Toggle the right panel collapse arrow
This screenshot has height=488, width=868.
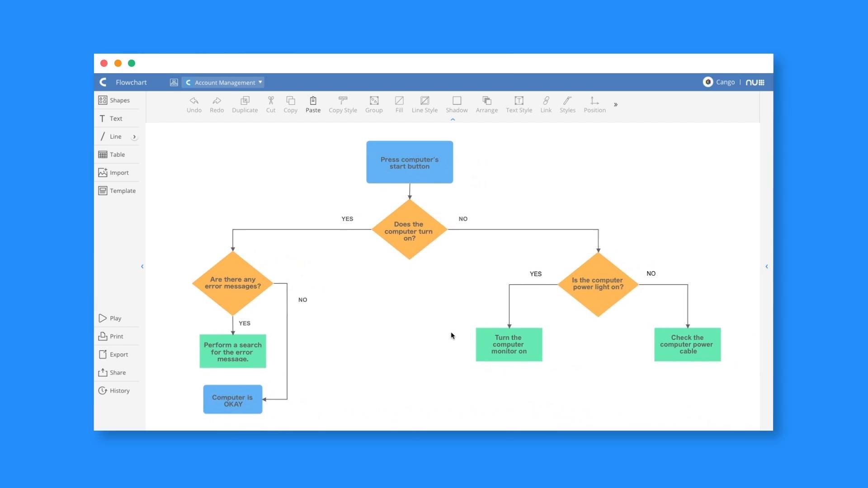tap(767, 266)
